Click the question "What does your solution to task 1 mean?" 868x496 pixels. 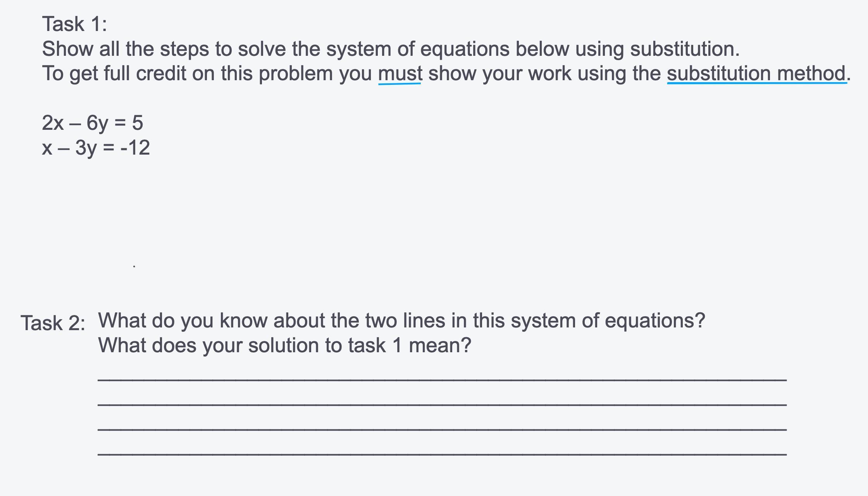pos(285,345)
